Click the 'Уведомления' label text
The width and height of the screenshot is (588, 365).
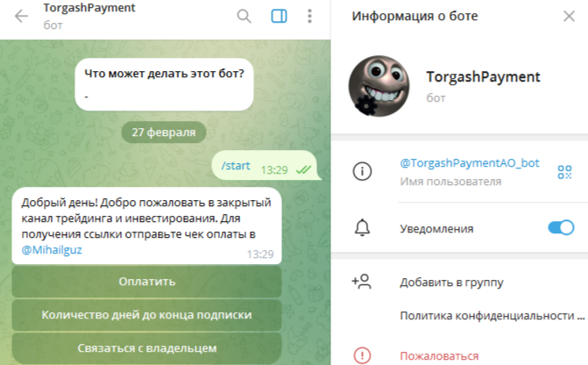436,228
